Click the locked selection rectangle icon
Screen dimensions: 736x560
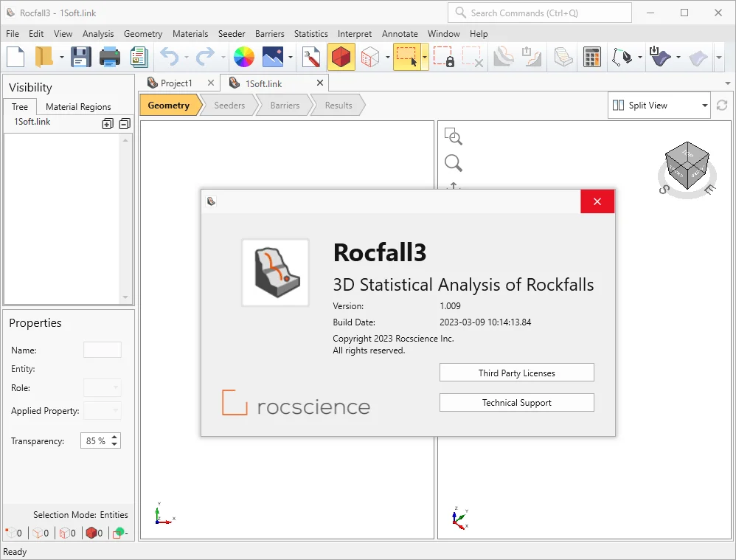coord(443,58)
